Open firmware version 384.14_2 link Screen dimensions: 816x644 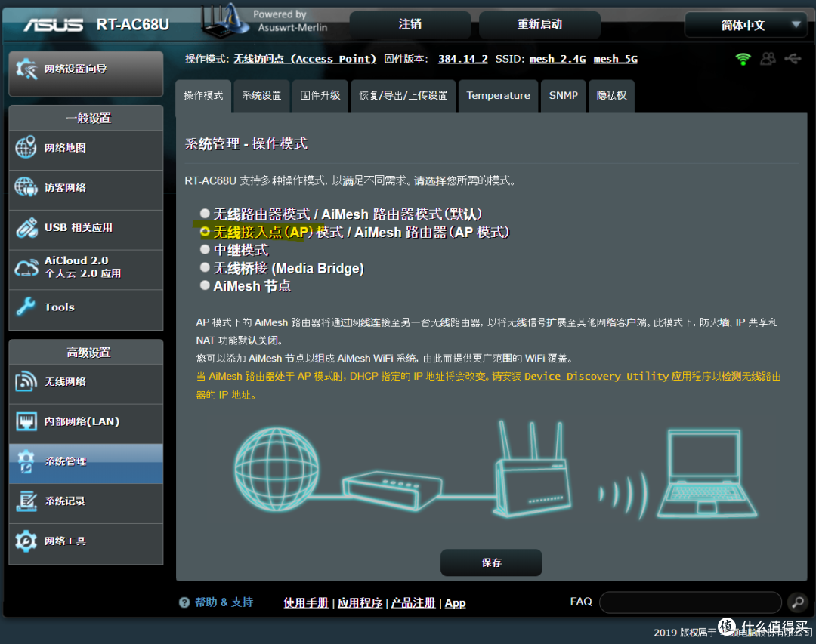click(462, 59)
